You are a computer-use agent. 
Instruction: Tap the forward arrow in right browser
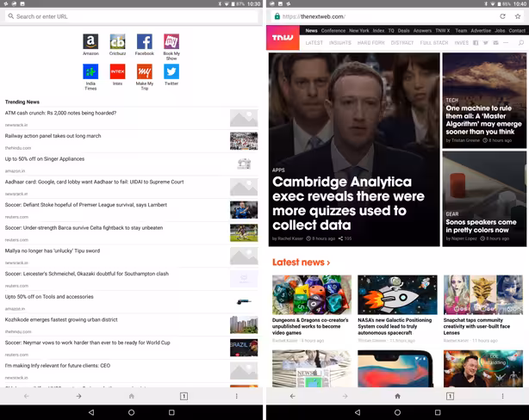345,396
